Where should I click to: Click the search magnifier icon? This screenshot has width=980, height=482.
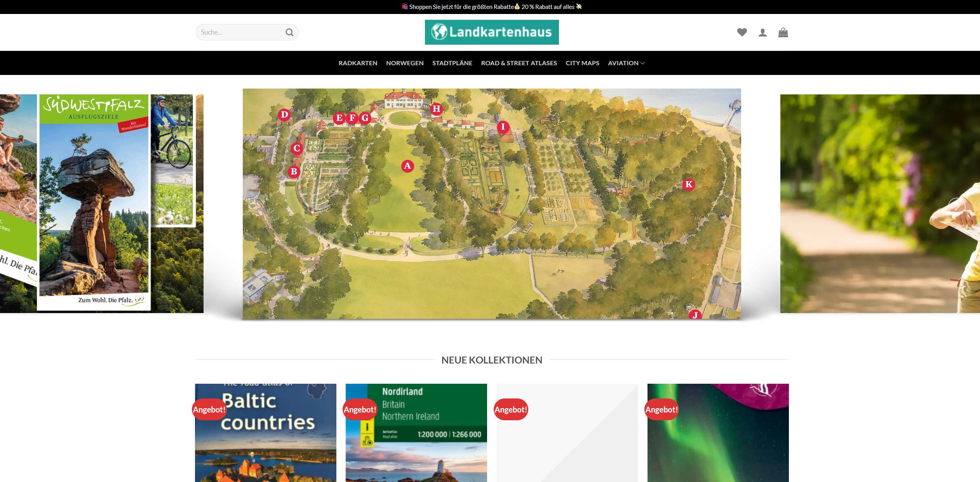[289, 32]
